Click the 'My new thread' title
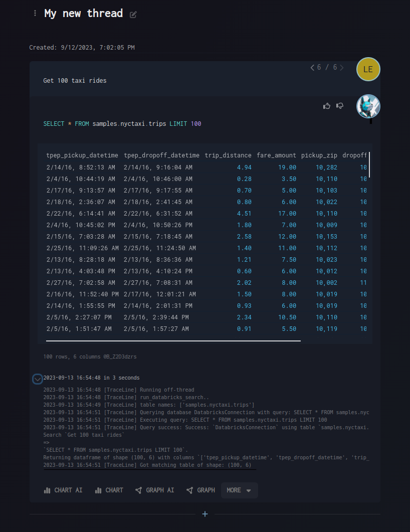This screenshot has height=532, width=410. click(x=83, y=14)
